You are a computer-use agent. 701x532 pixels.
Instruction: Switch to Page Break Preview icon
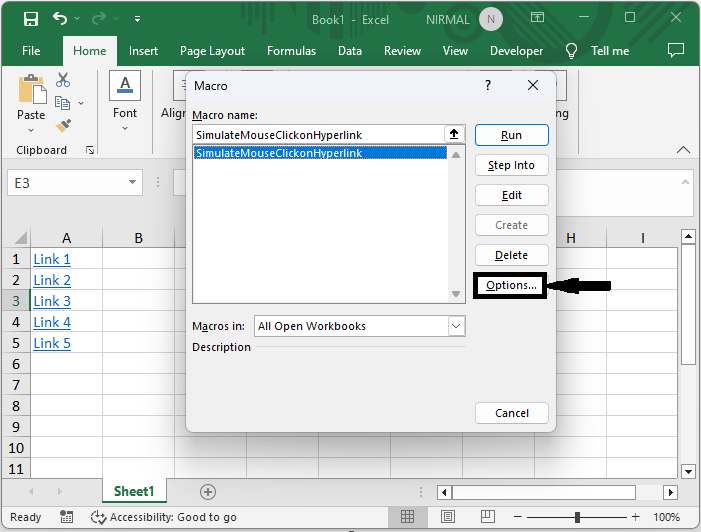pos(488,517)
